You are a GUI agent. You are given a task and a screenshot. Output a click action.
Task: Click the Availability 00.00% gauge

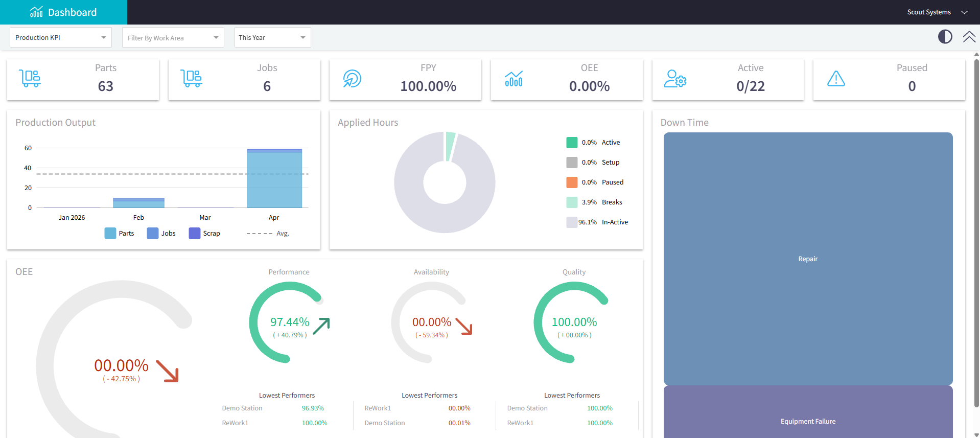pos(432,322)
